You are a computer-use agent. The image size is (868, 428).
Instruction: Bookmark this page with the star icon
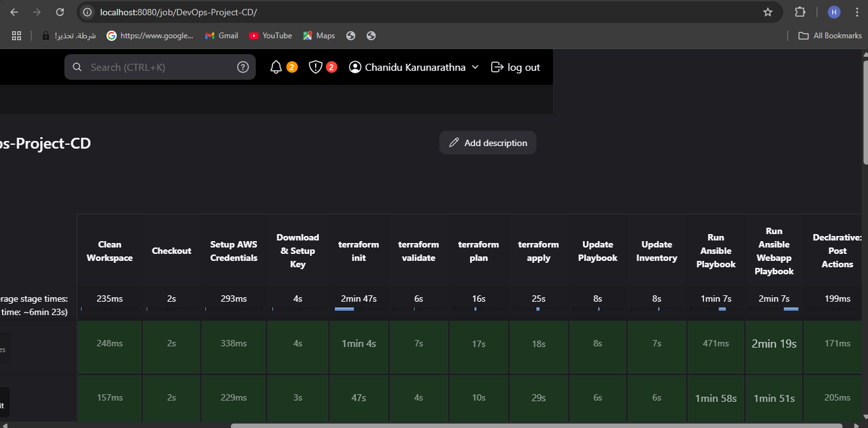[768, 12]
